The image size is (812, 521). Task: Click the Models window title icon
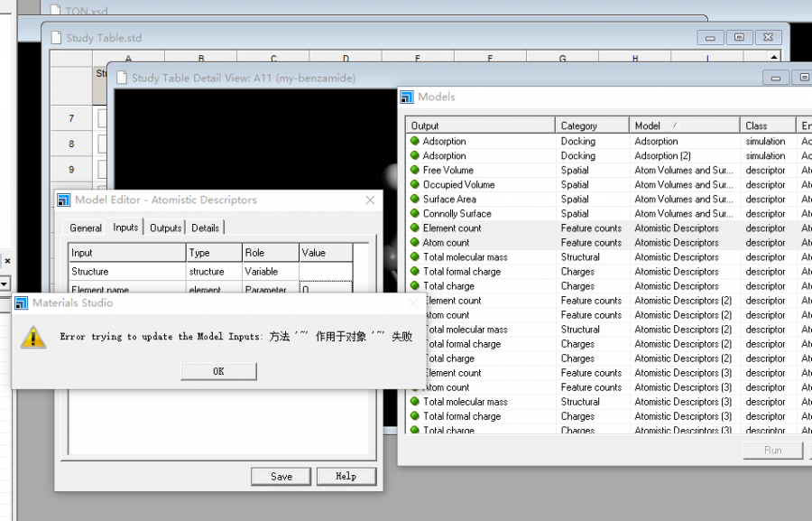[407, 97]
